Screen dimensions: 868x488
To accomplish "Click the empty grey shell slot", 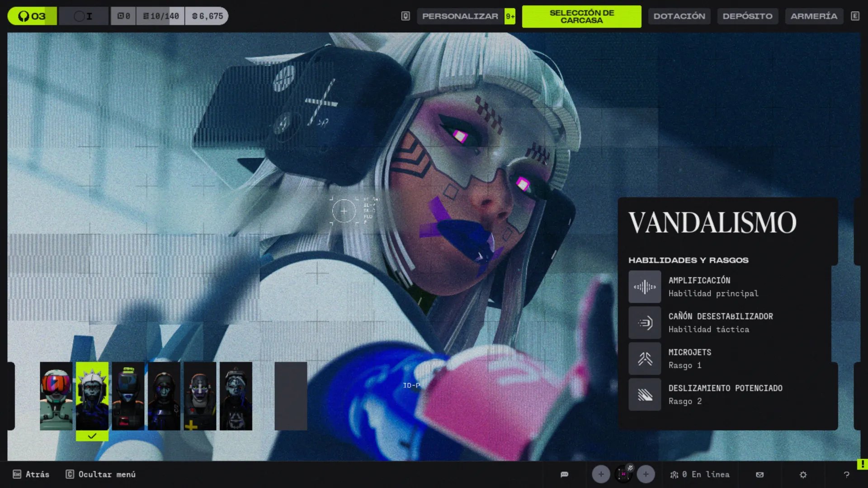I will [x=291, y=396].
